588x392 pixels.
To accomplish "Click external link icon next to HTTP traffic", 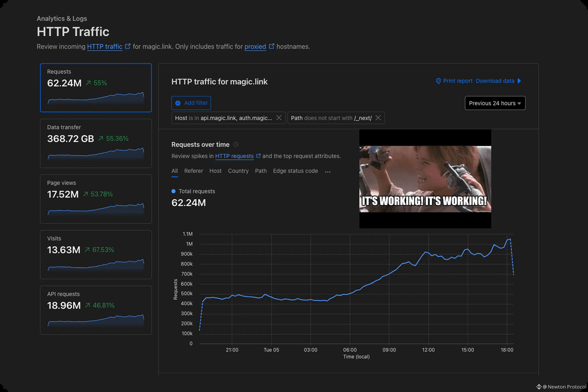I will (128, 46).
